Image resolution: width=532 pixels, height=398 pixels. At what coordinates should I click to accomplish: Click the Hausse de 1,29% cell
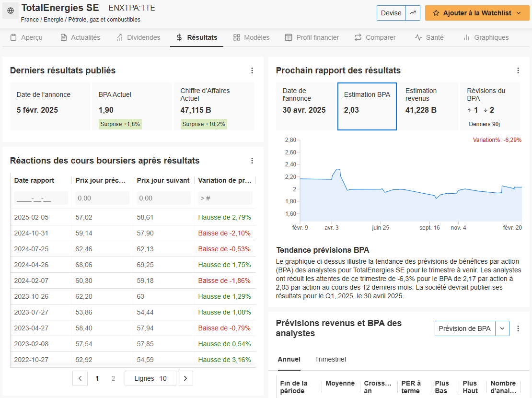pos(225,296)
